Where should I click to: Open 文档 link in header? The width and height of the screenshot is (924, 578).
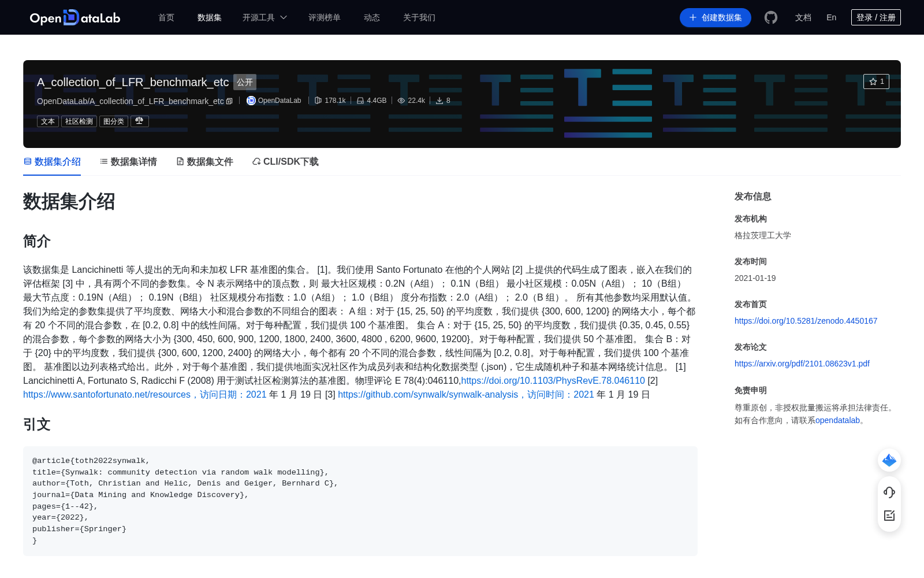(x=803, y=17)
